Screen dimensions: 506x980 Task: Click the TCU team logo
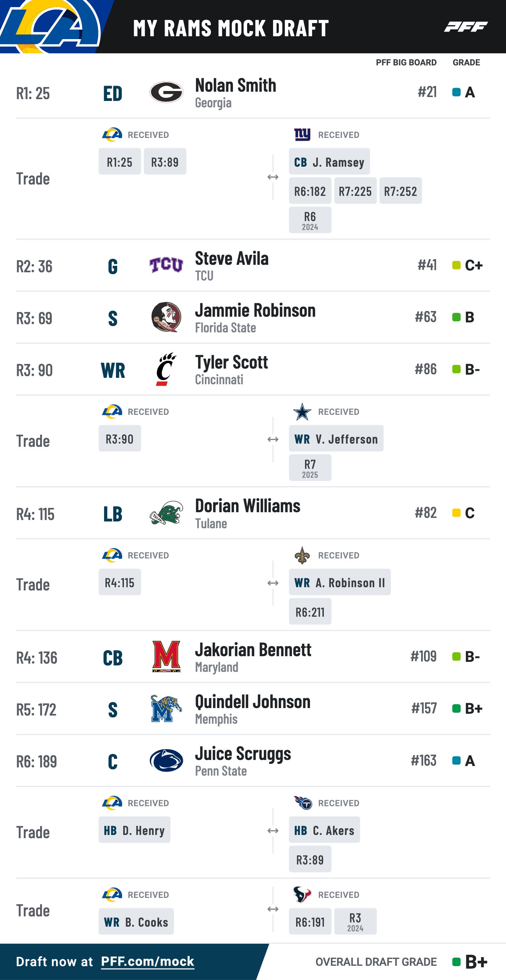pos(166,265)
